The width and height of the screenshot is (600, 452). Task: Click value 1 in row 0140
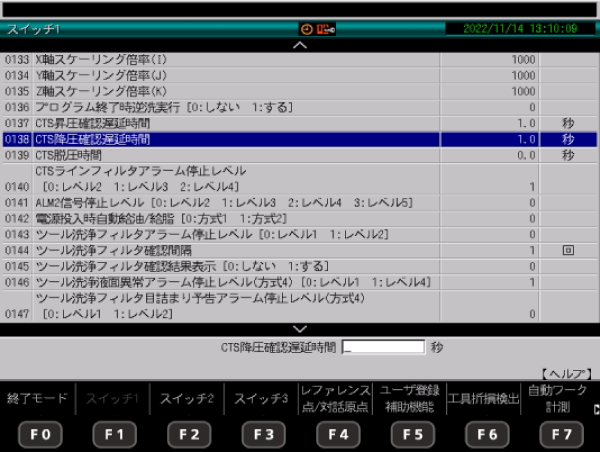pyautogui.click(x=532, y=187)
